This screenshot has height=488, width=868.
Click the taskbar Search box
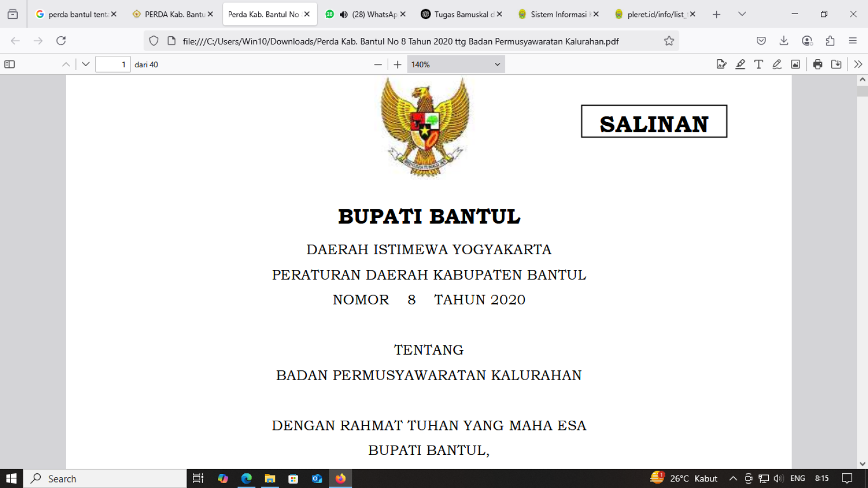click(105, 479)
